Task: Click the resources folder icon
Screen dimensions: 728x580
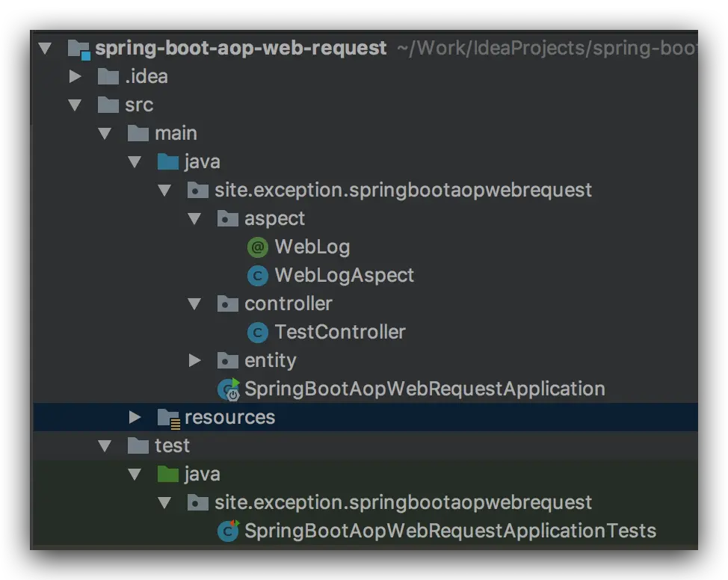Action: coord(168,419)
